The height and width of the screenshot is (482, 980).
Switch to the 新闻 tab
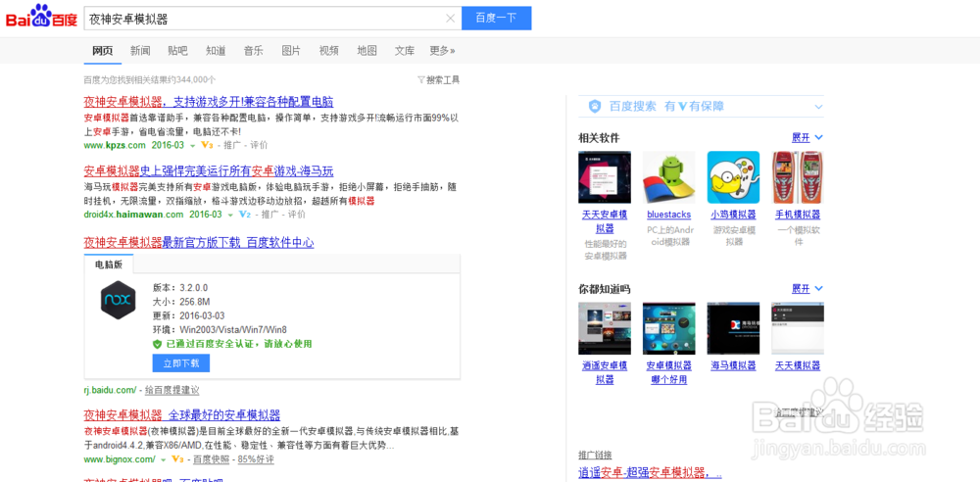point(140,51)
